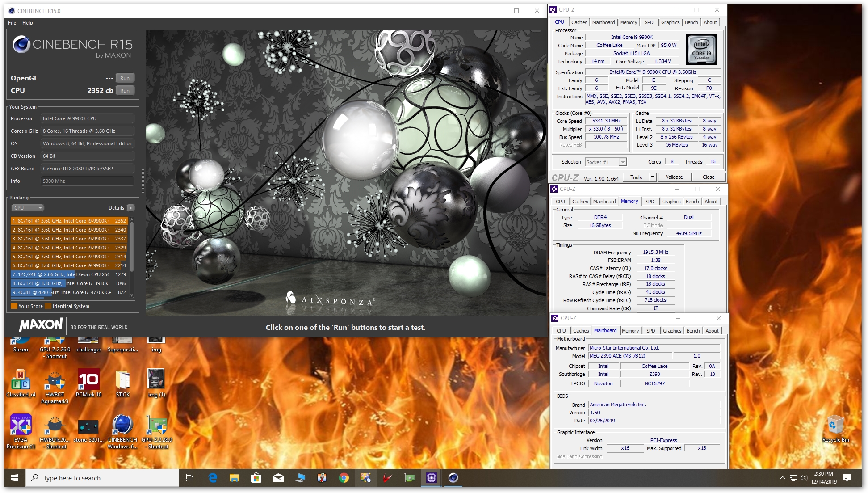Open the Cinebench Help menu

(28, 23)
